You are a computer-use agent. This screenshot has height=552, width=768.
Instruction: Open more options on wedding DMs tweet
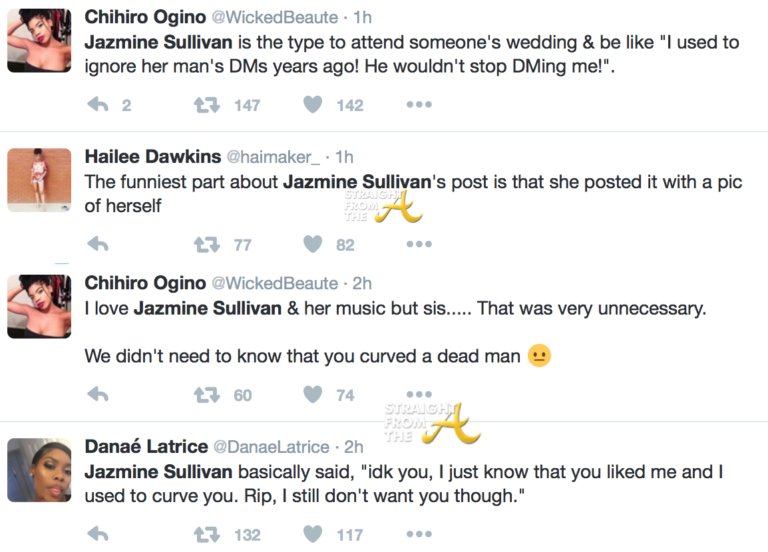click(x=418, y=105)
